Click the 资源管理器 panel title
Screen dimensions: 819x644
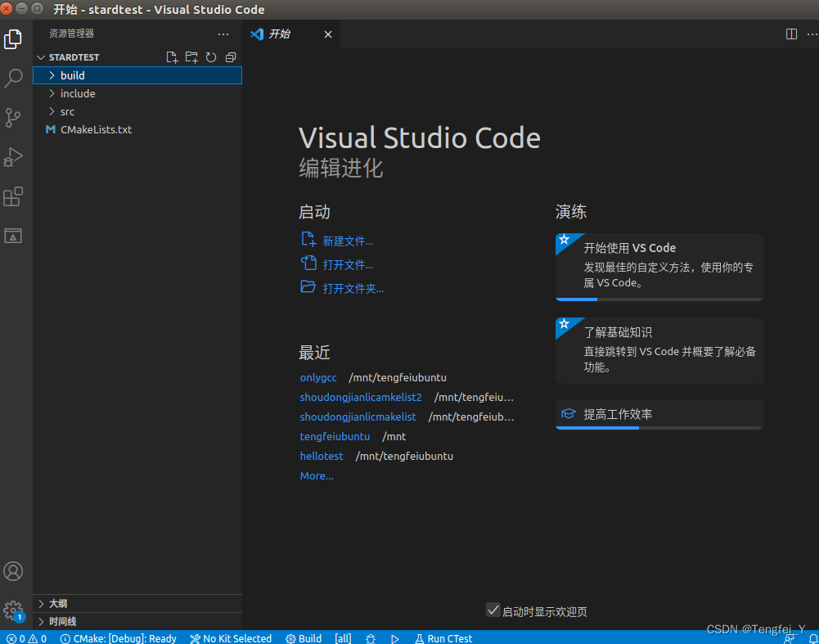(71, 34)
